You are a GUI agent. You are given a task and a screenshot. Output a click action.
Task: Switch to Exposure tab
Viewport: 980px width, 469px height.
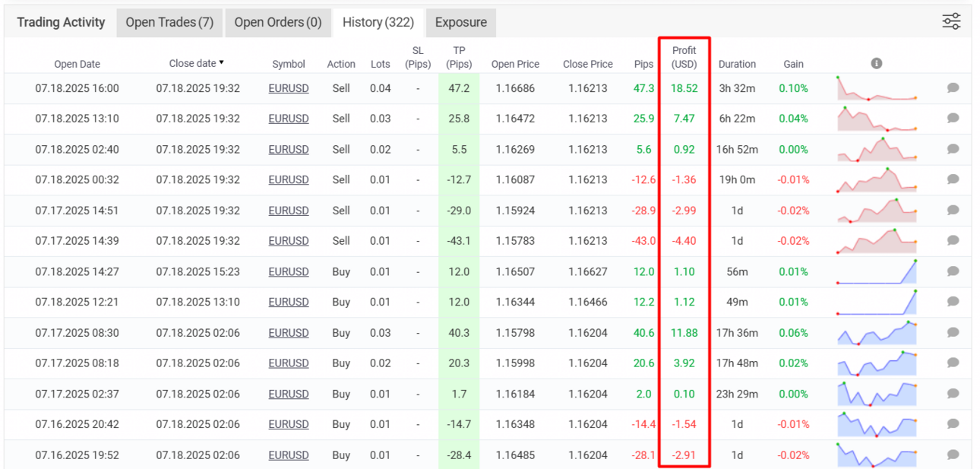(461, 23)
